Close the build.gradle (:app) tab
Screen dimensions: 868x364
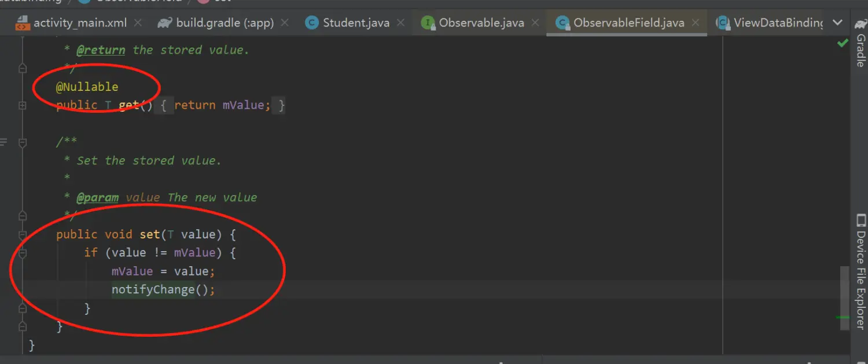285,23
